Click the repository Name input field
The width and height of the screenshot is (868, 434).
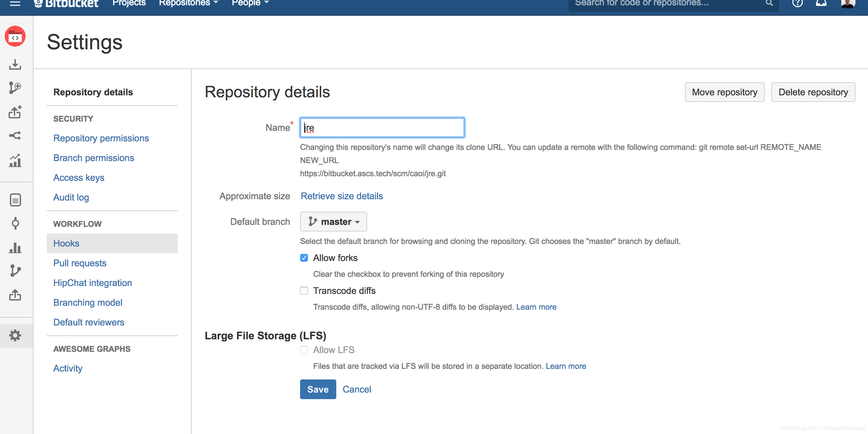[x=382, y=128]
